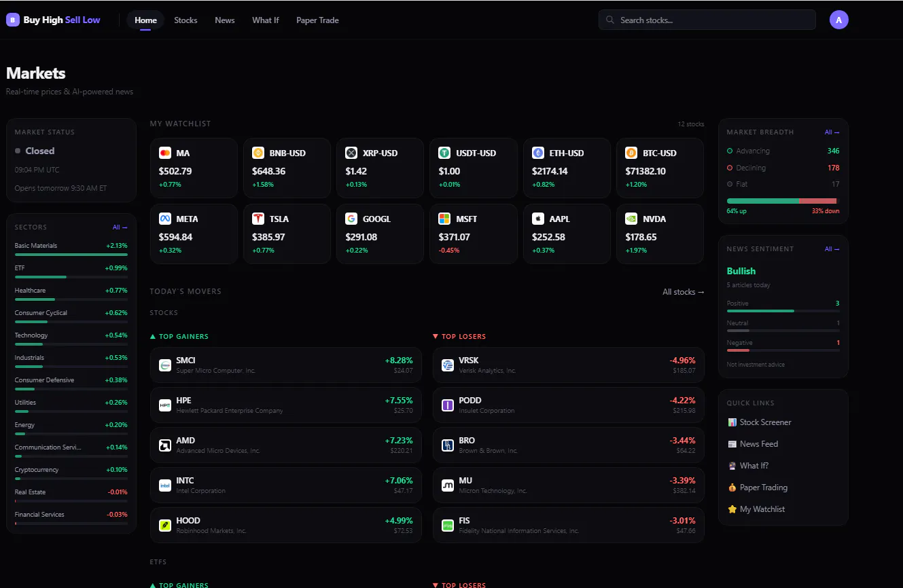Image resolution: width=903 pixels, height=588 pixels.
Task: Select the Financial Services sector label
Action: (x=39, y=515)
